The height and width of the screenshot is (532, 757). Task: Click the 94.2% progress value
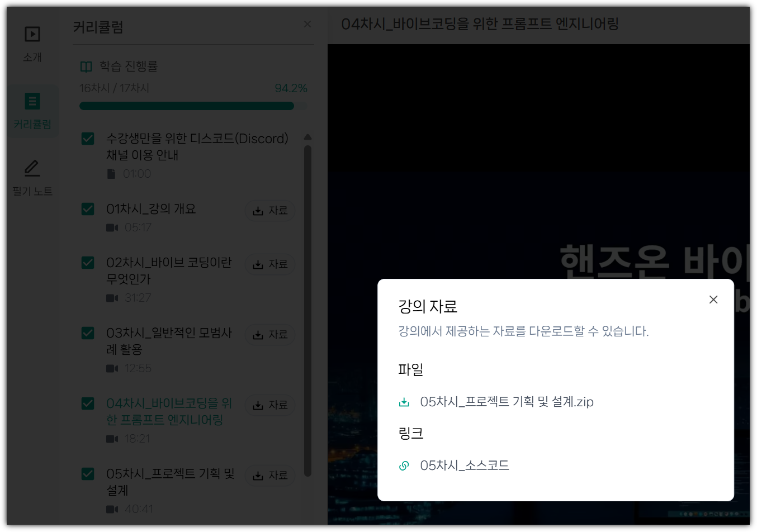(291, 88)
